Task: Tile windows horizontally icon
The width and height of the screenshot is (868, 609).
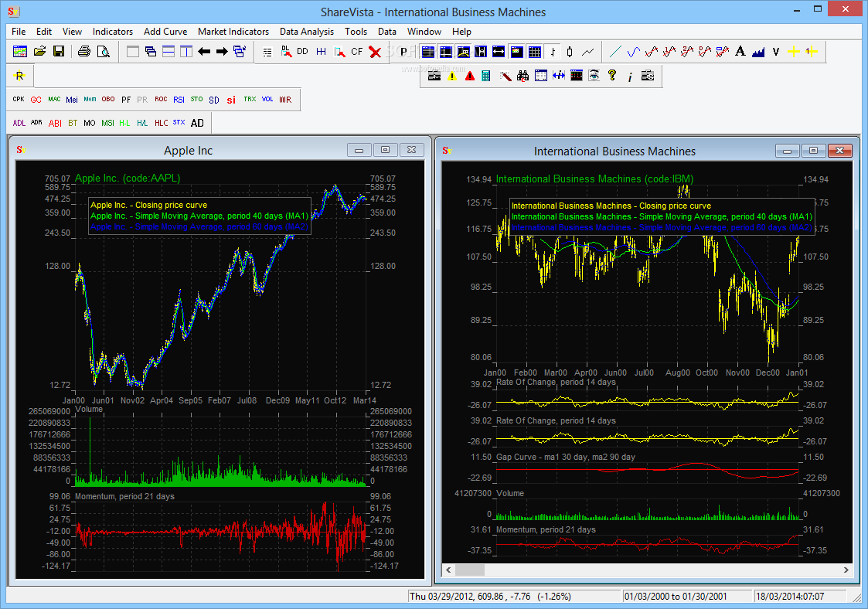Action: tap(168, 52)
